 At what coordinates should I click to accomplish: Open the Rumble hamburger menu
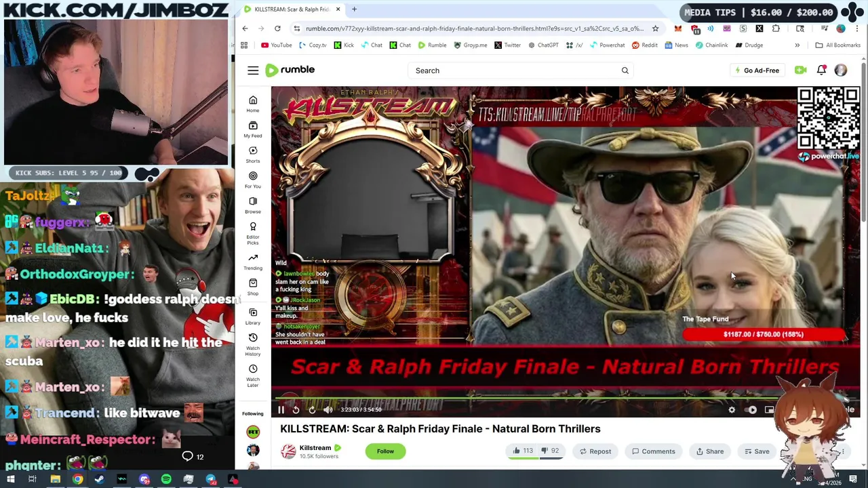[x=253, y=70]
